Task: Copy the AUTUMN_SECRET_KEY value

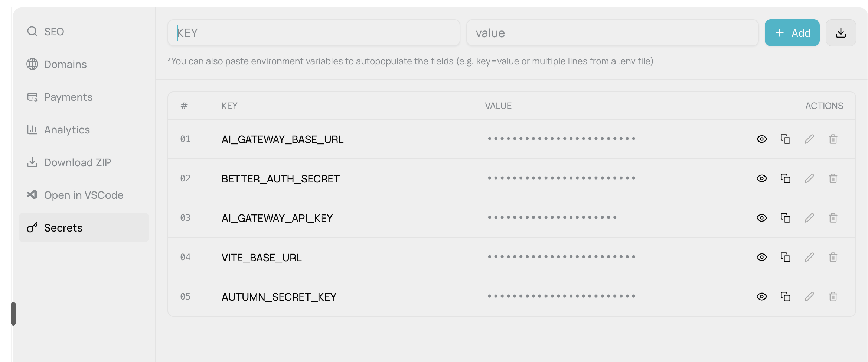Action: [x=785, y=297]
